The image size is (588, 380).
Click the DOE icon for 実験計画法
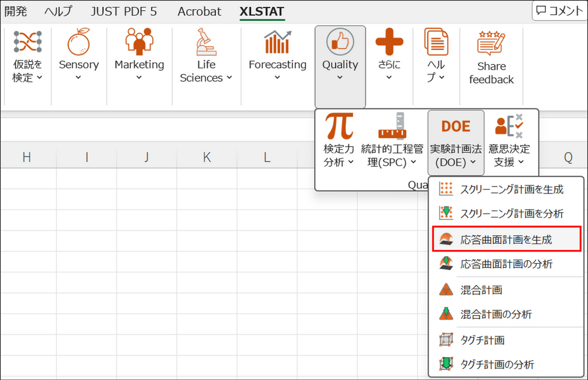pos(456,126)
